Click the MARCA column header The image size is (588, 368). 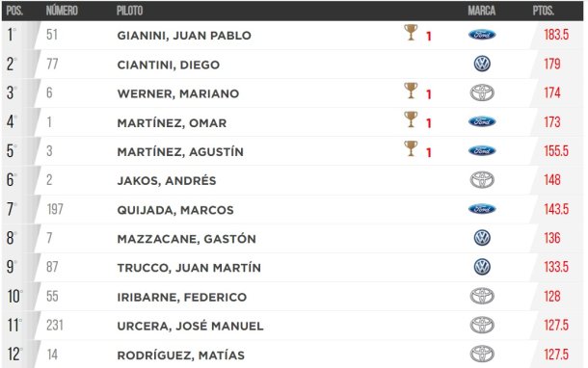482,11
